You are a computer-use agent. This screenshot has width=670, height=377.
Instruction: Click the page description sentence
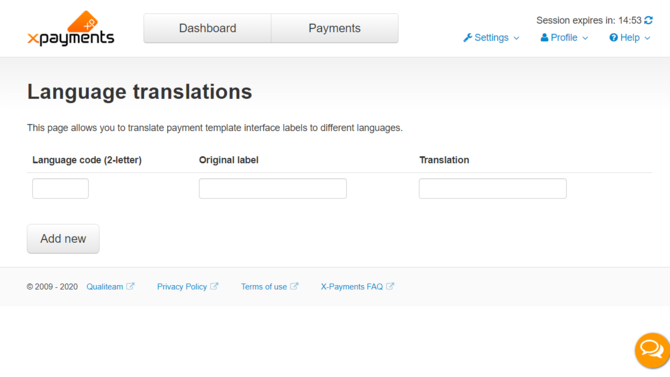click(x=215, y=128)
